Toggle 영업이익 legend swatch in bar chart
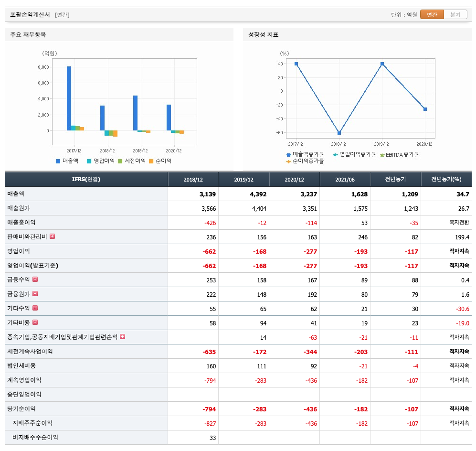The height and width of the screenshot is (451, 476). (x=89, y=161)
